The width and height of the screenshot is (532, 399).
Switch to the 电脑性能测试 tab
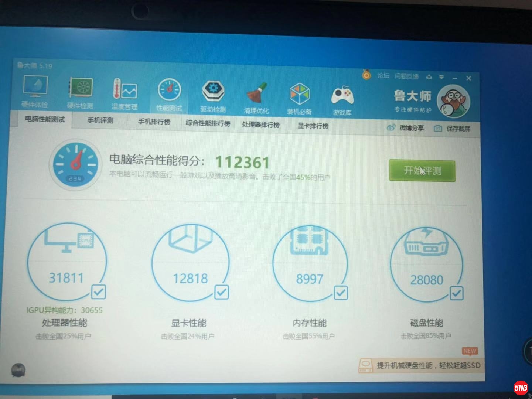(x=45, y=119)
